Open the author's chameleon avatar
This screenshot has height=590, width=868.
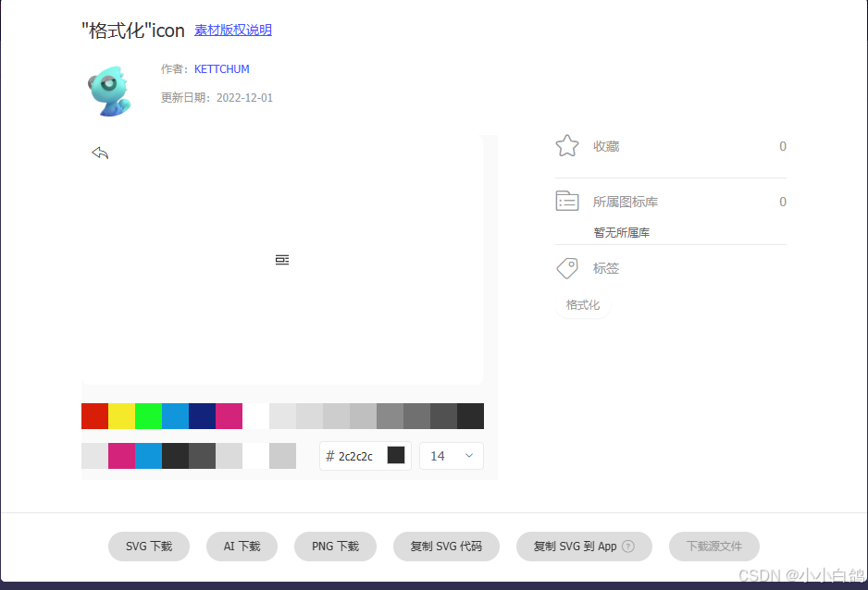pos(109,91)
